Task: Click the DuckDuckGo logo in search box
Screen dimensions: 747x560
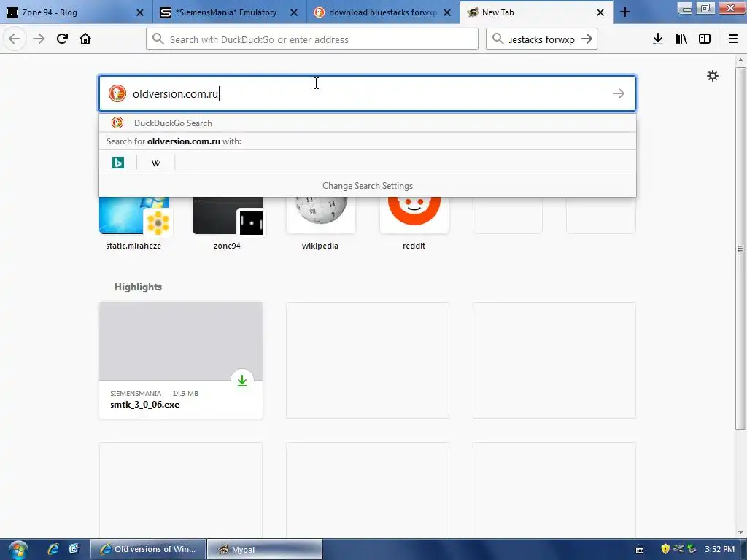Action: pos(117,93)
